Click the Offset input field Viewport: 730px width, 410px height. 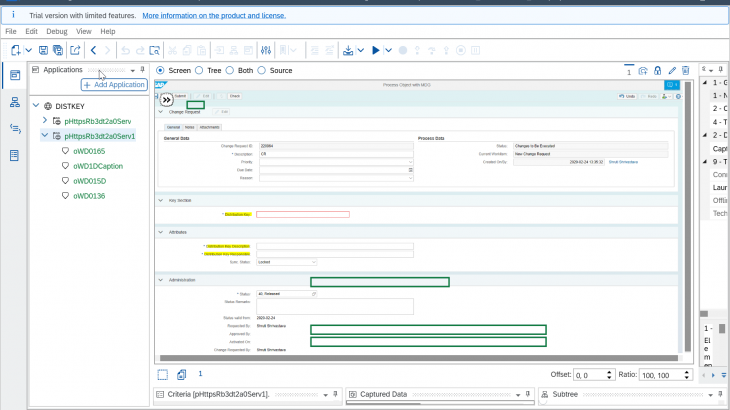[589, 375]
